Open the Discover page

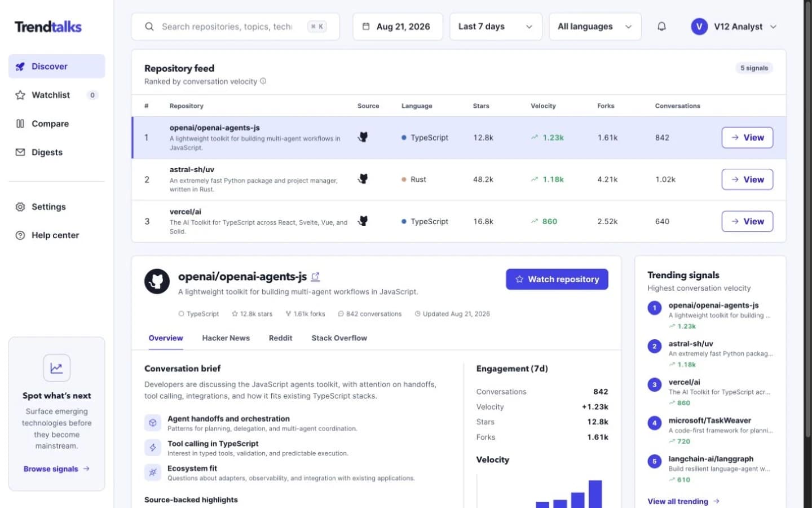pos(56,66)
